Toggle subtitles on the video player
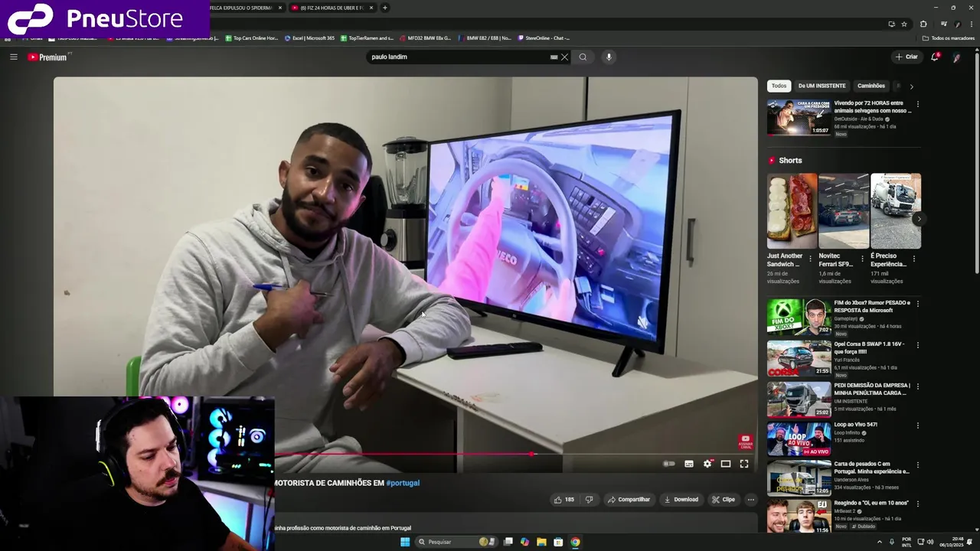 tap(689, 464)
